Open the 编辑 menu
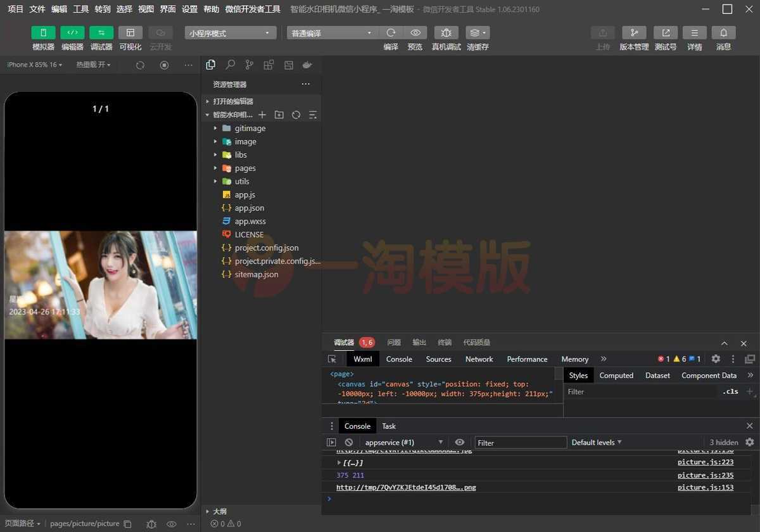760x532 pixels. pyautogui.click(x=59, y=9)
